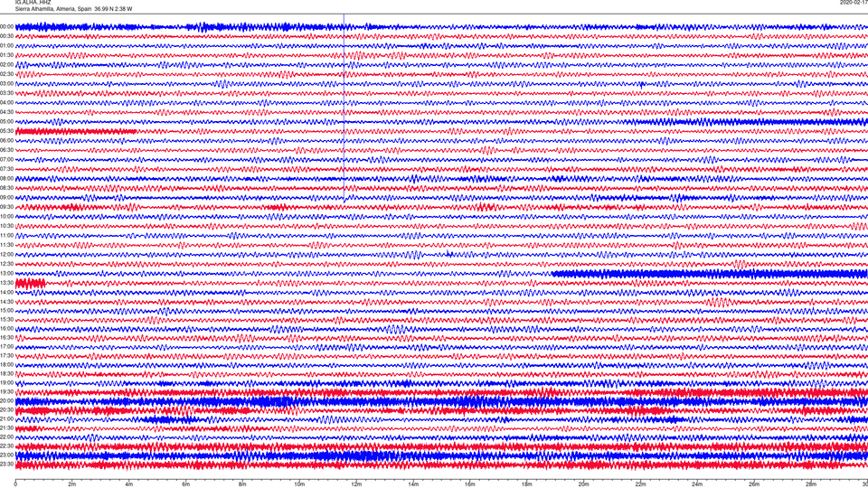
Task: Click the 6m tick label on the time axis
Action: click(x=185, y=484)
